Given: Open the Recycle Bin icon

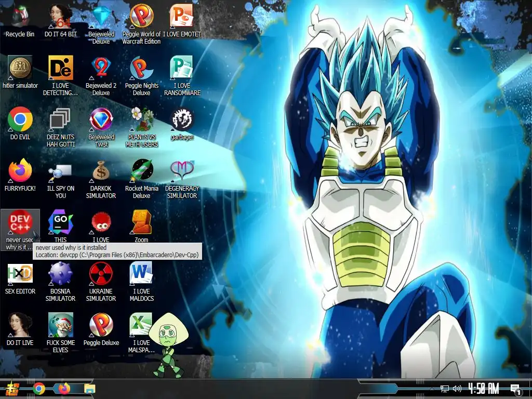Looking at the screenshot, I should click(20, 17).
